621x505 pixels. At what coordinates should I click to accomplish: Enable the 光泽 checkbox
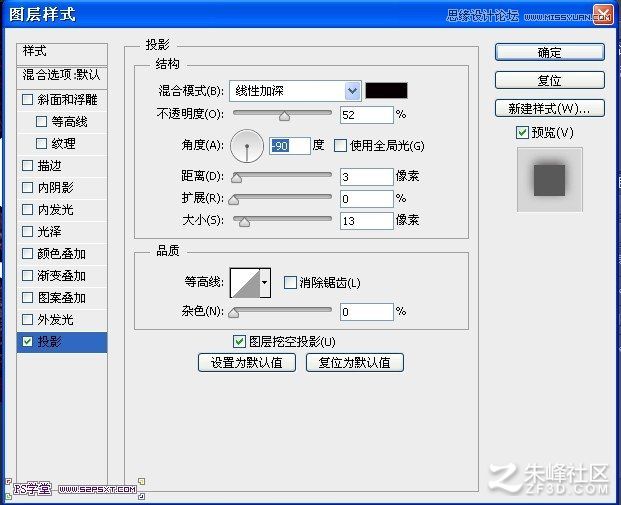[27, 231]
